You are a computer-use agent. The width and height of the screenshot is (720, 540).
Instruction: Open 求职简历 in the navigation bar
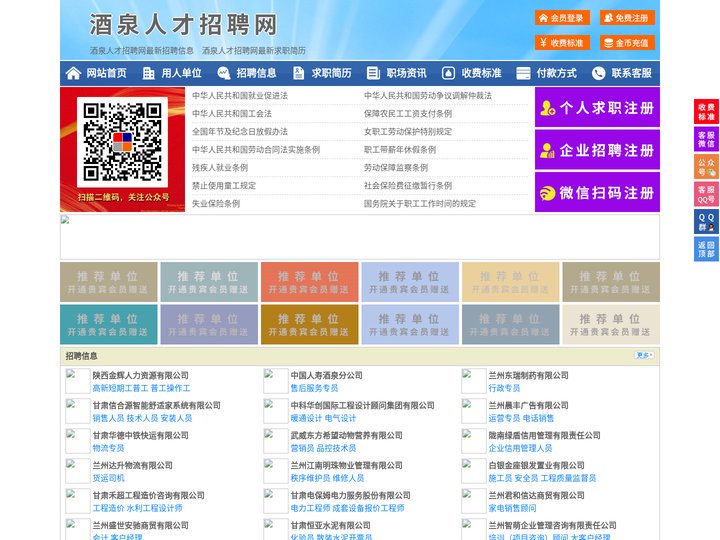pyautogui.click(x=332, y=73)
